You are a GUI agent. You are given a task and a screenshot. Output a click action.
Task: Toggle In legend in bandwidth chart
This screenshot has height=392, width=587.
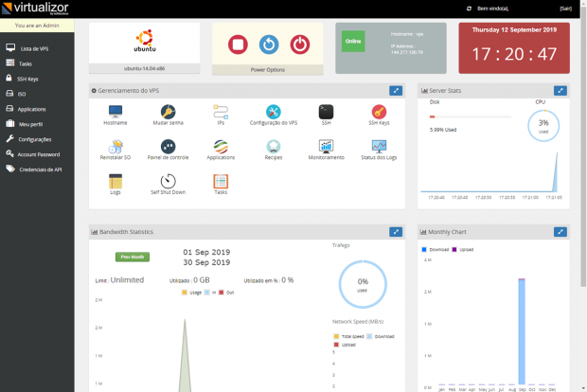[210, 293]
